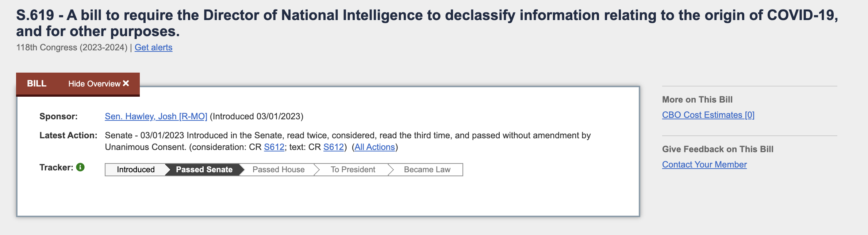Select the Passed Senate tracker step

(x=204, y=169)
